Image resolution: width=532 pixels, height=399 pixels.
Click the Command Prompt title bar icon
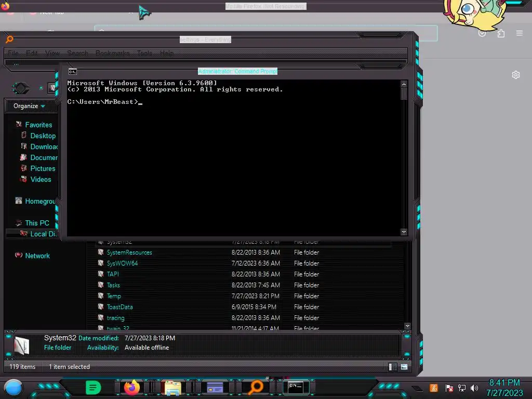click(73, 72)
